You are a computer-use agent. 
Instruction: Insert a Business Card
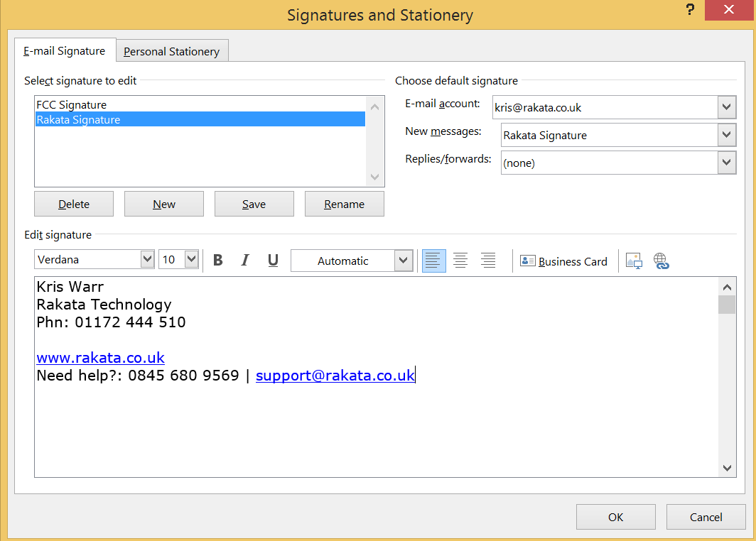coord(563,261)
